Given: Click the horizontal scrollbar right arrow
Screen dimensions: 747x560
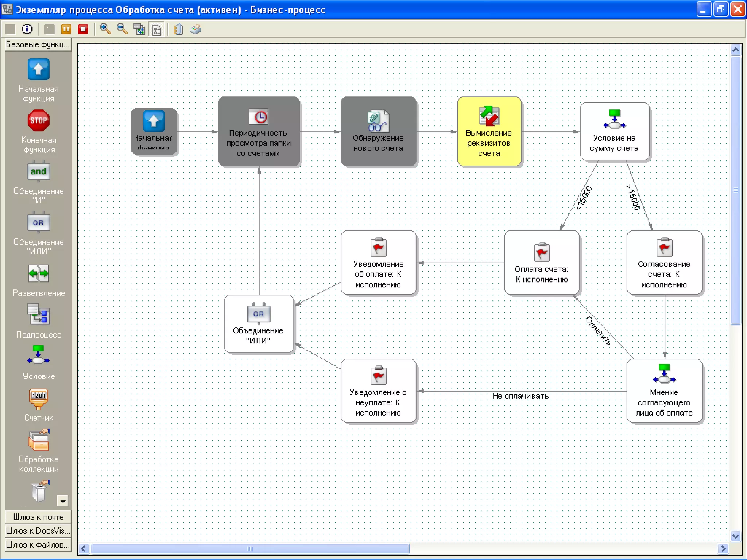Looking at the screenshot, I should pos(723,549).
